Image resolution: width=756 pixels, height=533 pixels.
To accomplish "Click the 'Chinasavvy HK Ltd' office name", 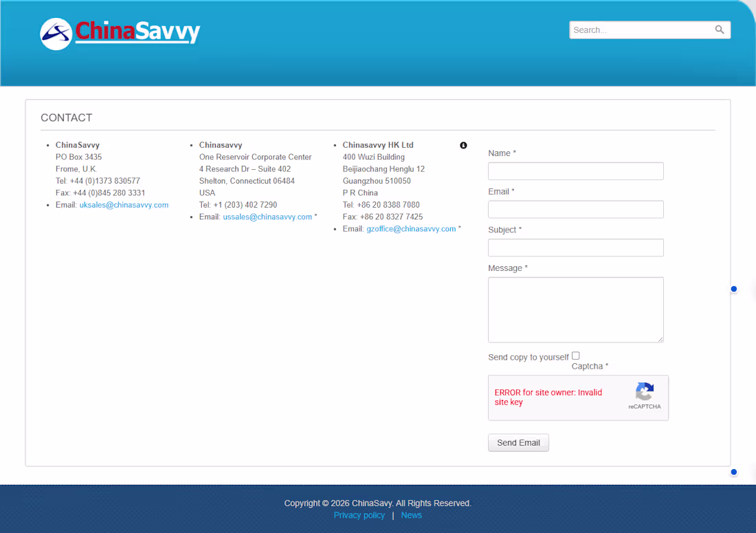I will point(378,144).
